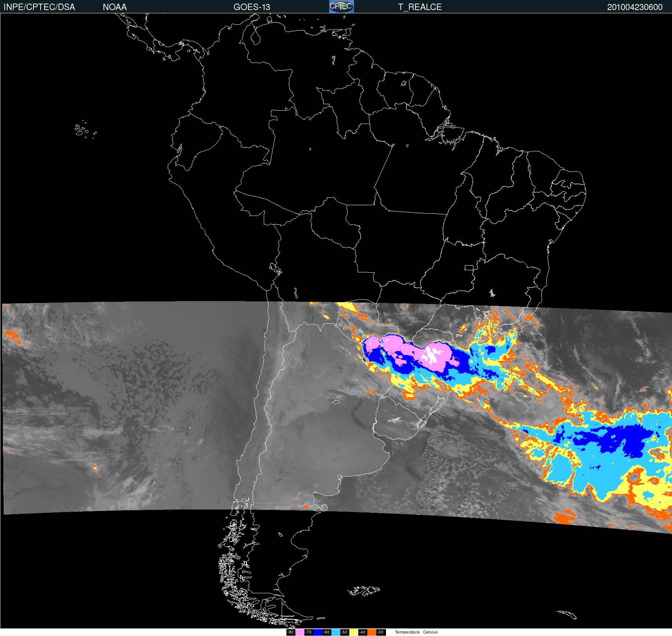Click the yellow legend color swatch
This screenshot has height=636, width=672.
click(x=354, y=632)
